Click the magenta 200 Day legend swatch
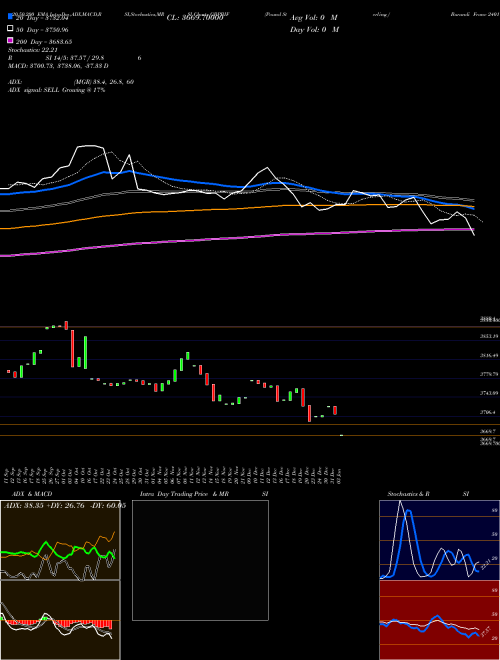The width and height of the screenshot is (500, 660). (x=10, y=40)
